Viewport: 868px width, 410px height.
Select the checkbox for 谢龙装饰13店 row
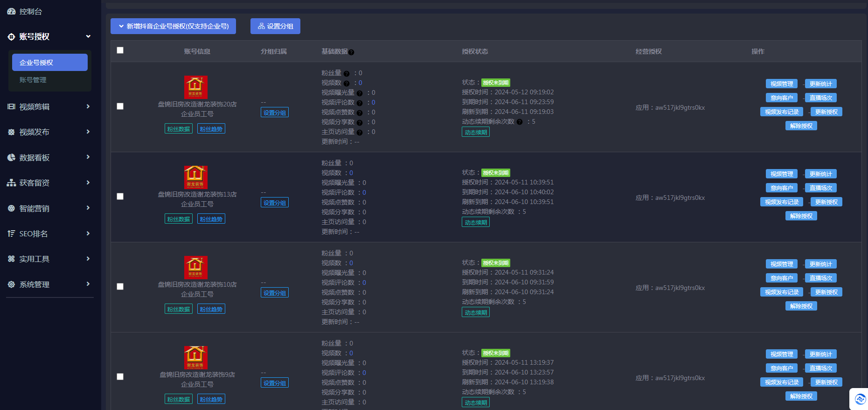click(x=120, y=197)
